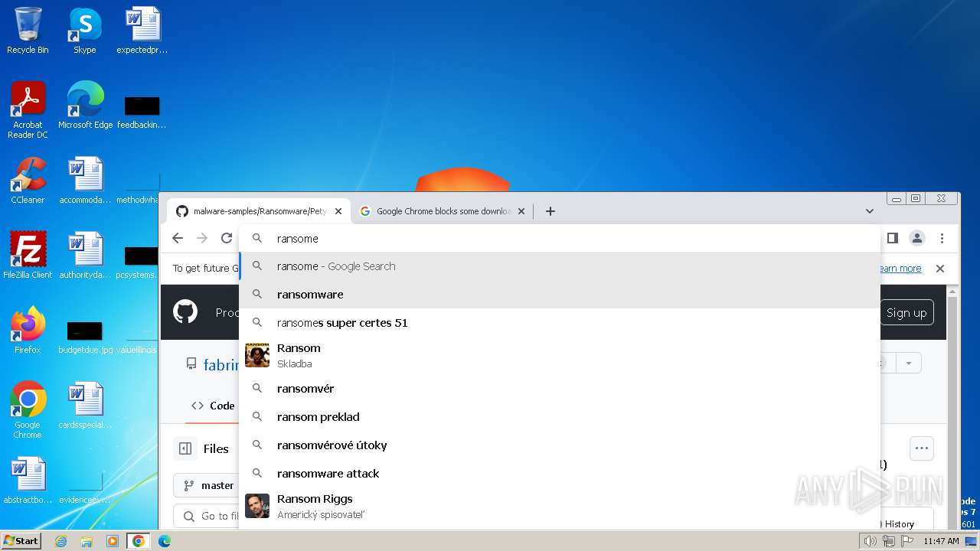
Task: Click the Chrome back arrow
Action: (178, 238)
